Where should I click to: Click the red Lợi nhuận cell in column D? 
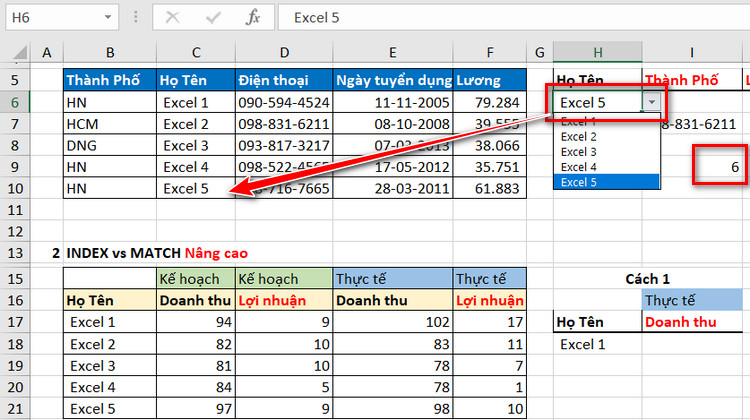tap(284, 300)
